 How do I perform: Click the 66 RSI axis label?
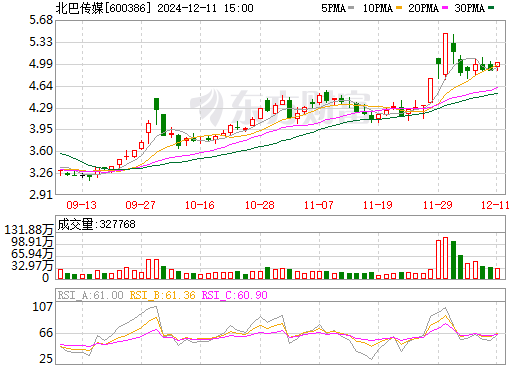pyautogui.click(x=46, y=333)
